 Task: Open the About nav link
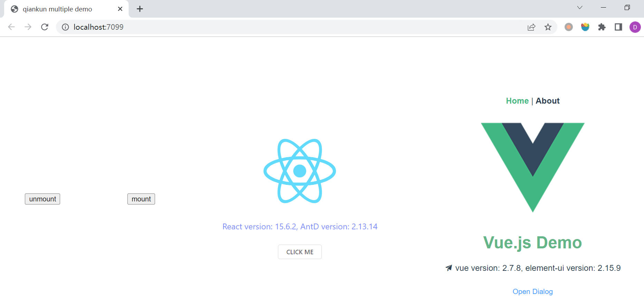548,101
